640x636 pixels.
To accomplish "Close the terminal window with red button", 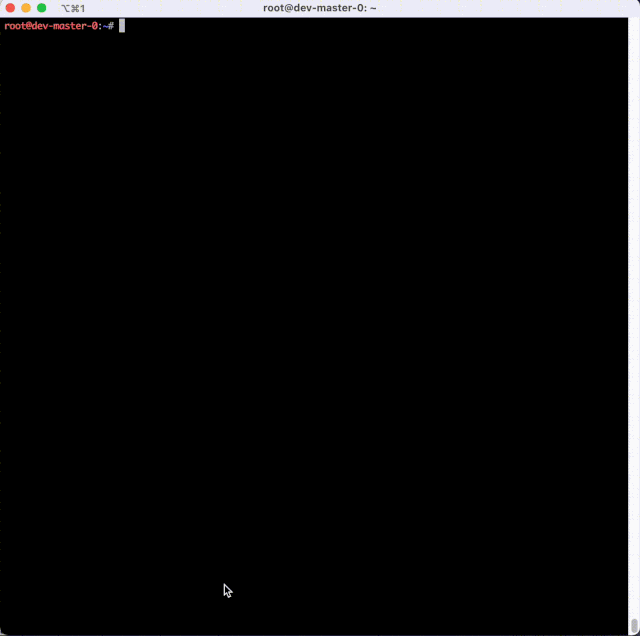I will point(10,8).
